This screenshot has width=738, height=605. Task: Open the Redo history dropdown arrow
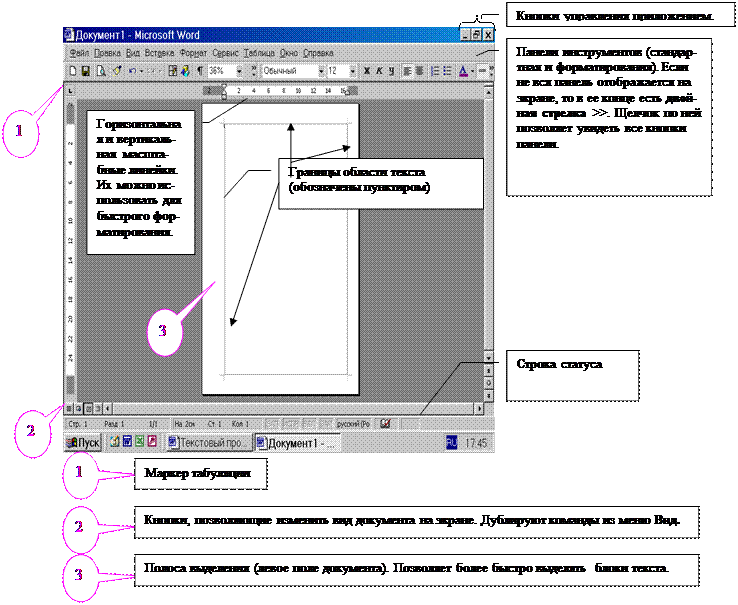point(160,71)
